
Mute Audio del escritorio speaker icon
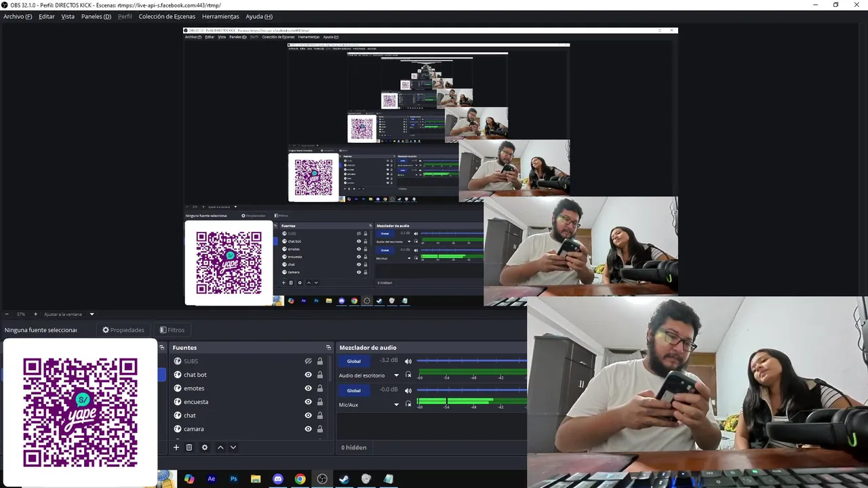click(408, 361)
